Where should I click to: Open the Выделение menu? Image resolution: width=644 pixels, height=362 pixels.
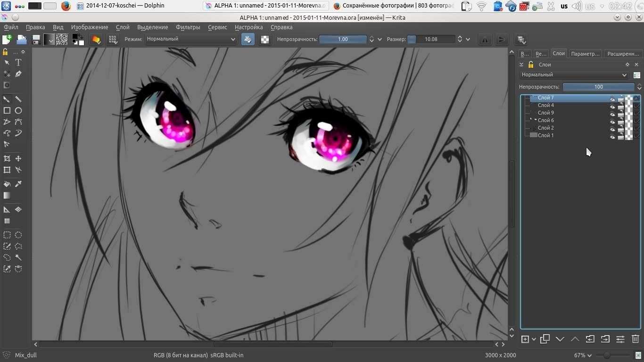[152, 27]
